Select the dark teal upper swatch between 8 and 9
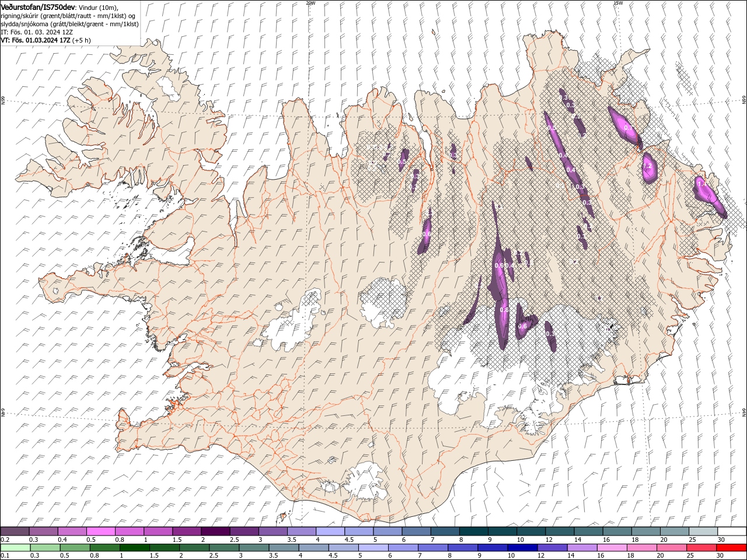Image resolution: width=747 pixels, height=560 pixels. click(x=474, y=531)
